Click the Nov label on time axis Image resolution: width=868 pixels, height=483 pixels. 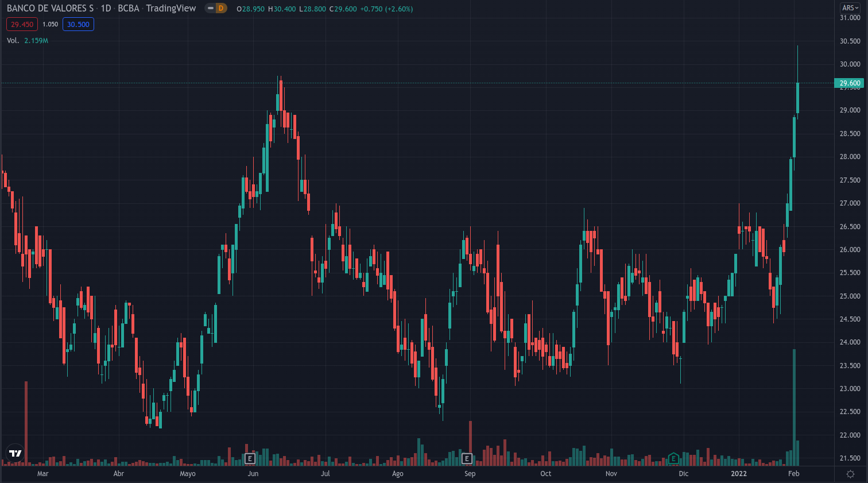tap(611, 474)
